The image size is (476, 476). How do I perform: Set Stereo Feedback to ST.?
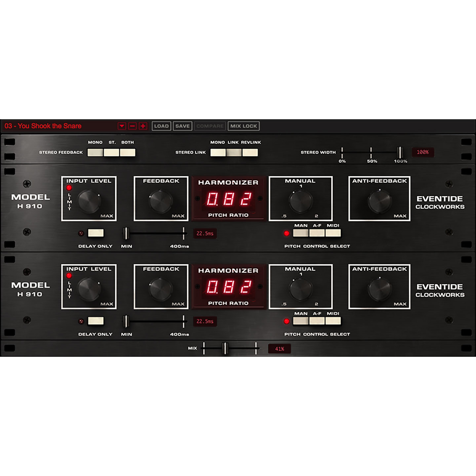tap(111, 153)
